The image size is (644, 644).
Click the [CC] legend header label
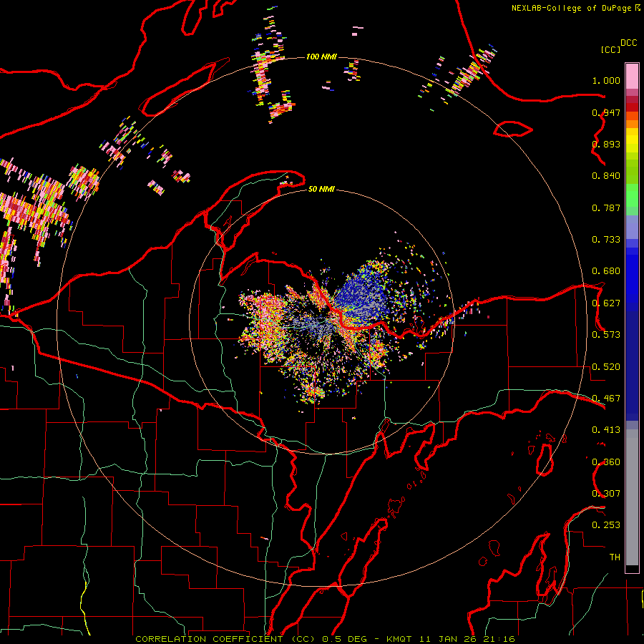(610, 49)
